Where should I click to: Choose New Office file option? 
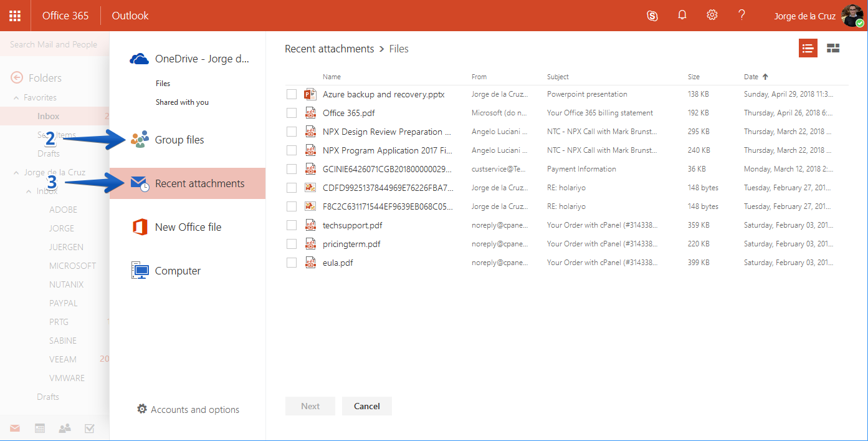tap(187, 227)
